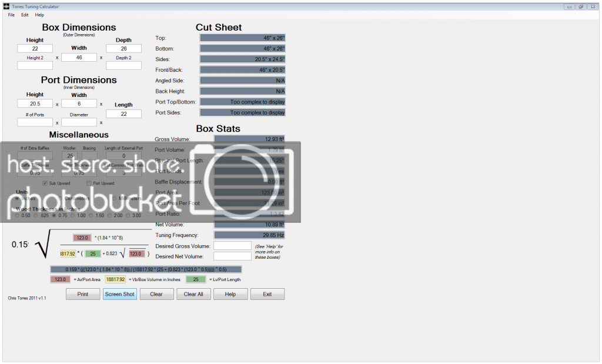Click the empty Height 2 field
This screenshot has height=364, width=602.
pyautogui.click(x=35, y=66)
